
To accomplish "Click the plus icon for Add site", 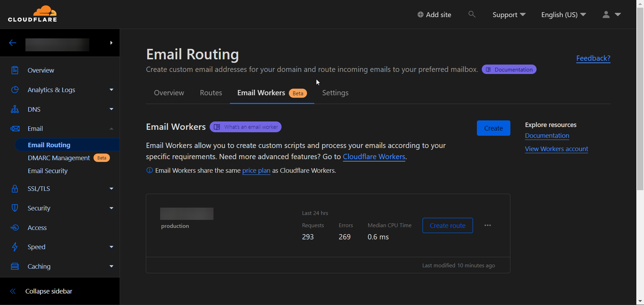I will tap(420, 15).
